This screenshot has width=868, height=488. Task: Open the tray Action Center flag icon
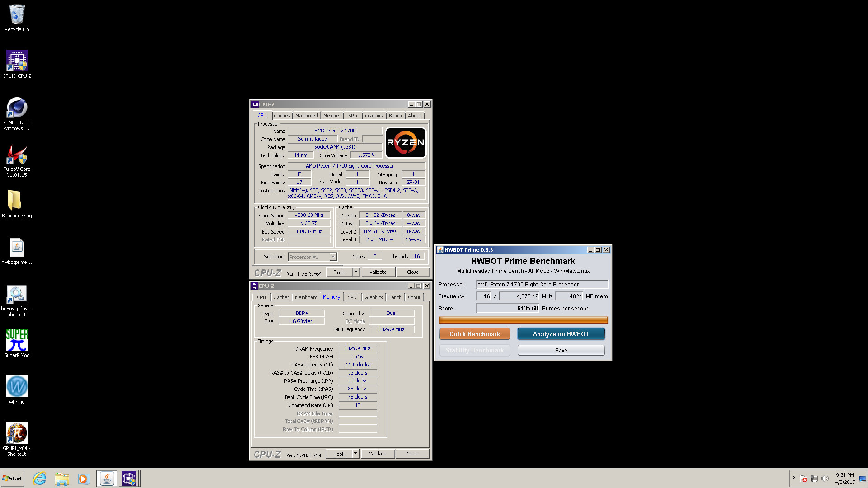point(803,479)
